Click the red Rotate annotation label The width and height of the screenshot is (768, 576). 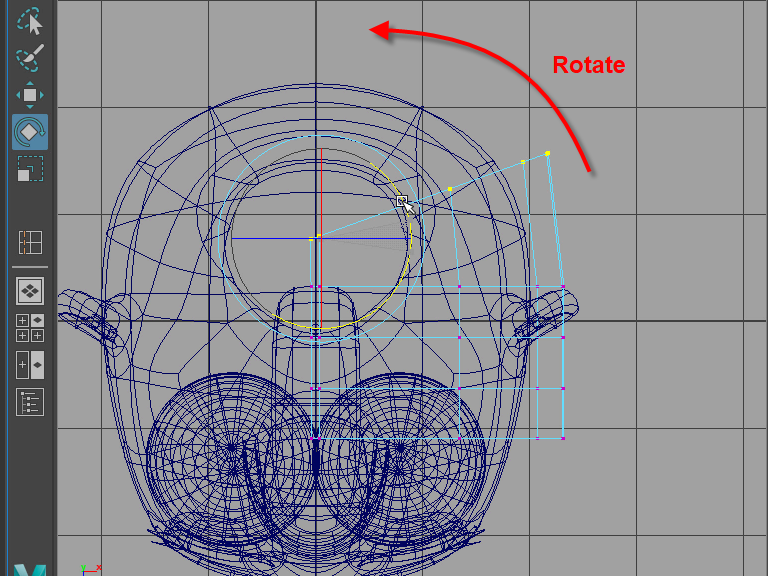pos(589,65)
